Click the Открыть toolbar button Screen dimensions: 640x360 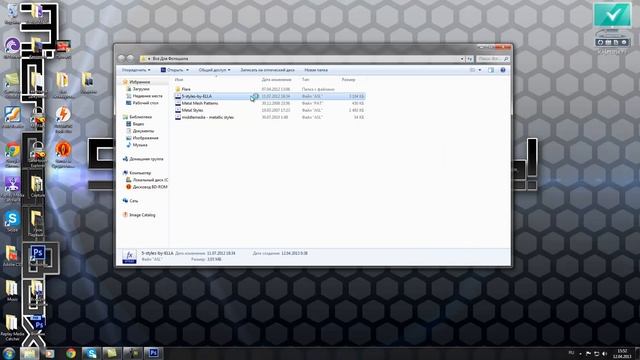(172, 70)
